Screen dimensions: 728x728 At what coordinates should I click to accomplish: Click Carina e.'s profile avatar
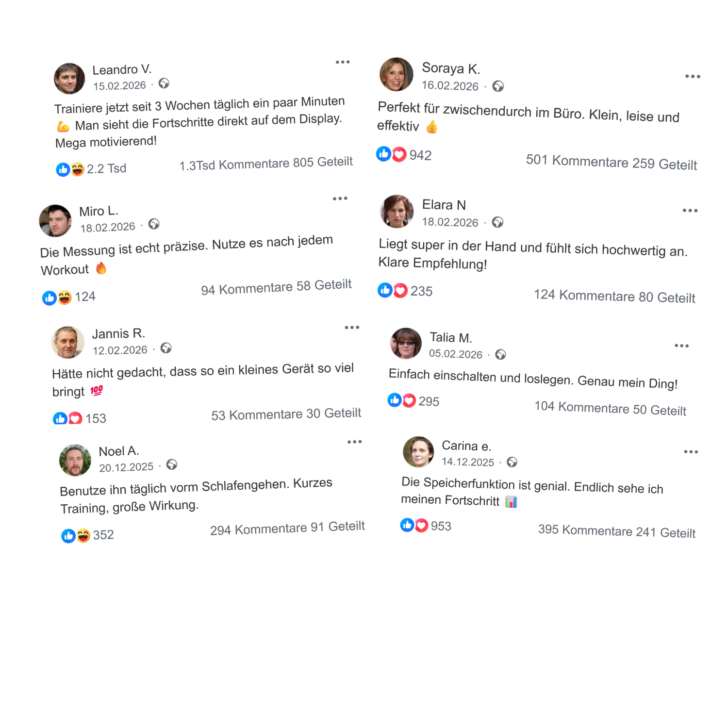(418, 452)
